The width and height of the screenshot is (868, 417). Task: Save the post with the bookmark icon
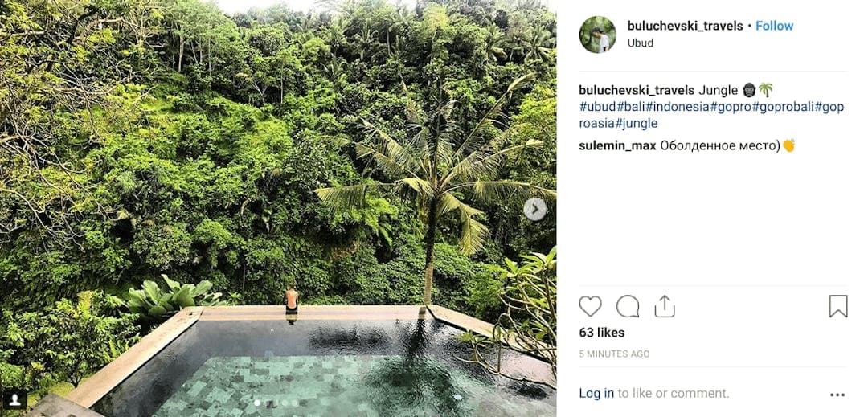pos(838,306)
